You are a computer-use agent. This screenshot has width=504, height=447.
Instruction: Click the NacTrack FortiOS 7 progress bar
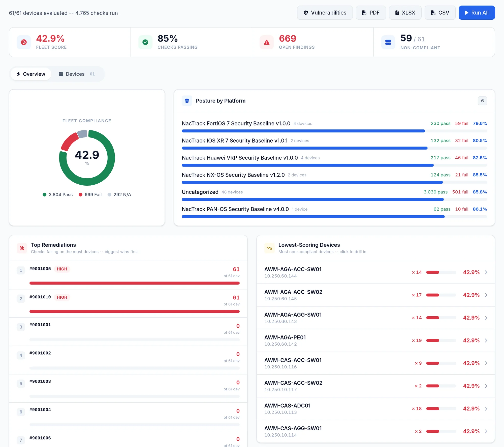334,131
